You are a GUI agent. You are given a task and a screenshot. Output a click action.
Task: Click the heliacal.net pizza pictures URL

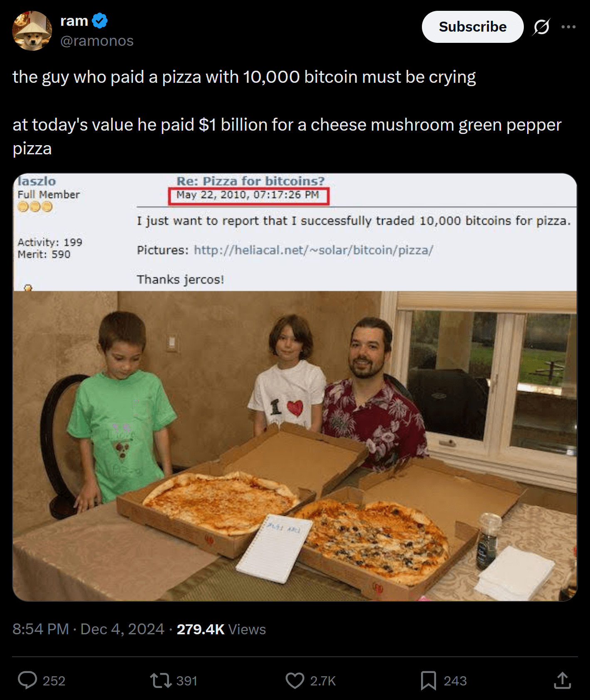tap(313, 250)
